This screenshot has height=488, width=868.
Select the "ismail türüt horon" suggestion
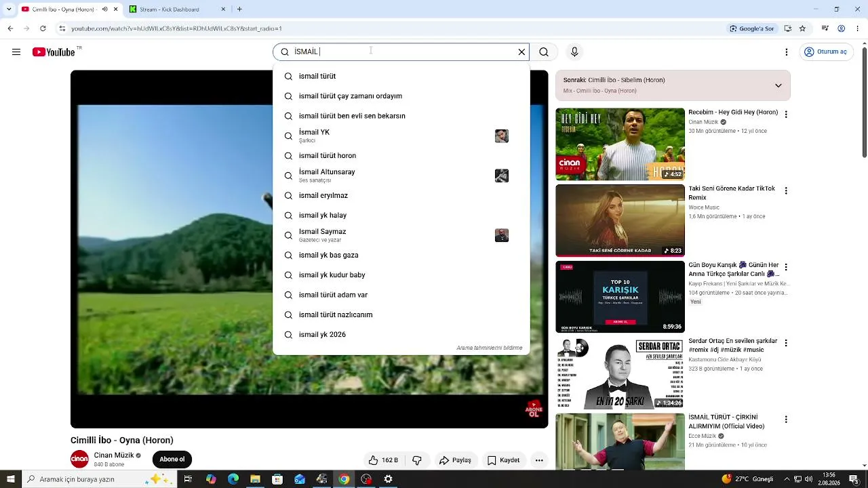pyautogui.click(x=401, y=156)
